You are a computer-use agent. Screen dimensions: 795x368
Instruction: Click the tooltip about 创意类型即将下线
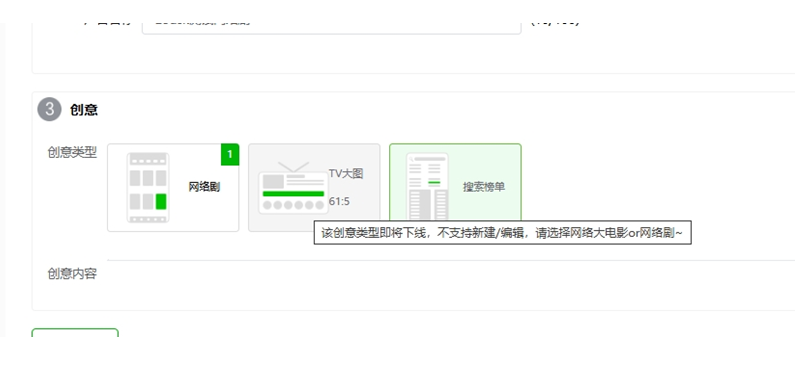click(502, 233)
